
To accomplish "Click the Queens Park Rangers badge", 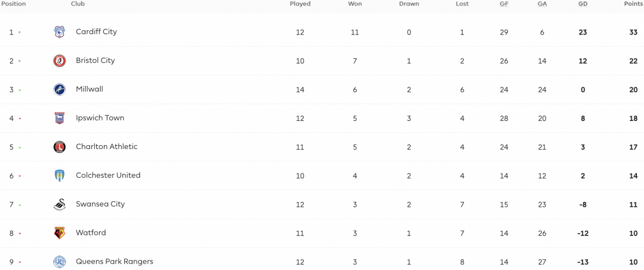I will tap(59, 261).
